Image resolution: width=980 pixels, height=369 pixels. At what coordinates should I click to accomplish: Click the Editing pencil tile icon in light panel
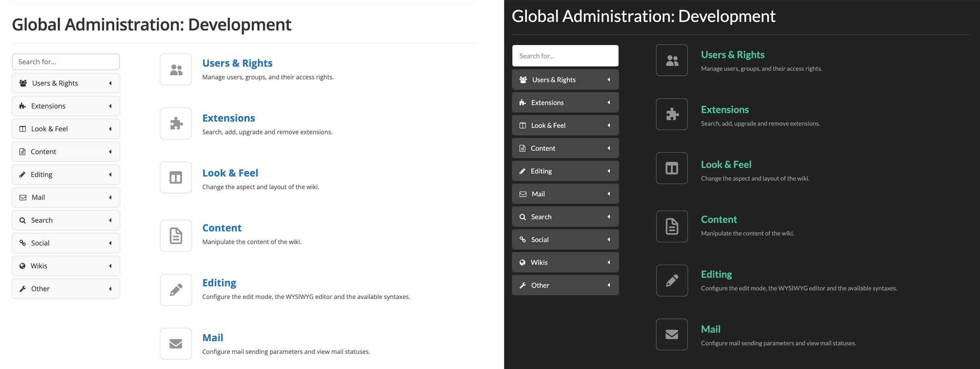tap(176, 290)
